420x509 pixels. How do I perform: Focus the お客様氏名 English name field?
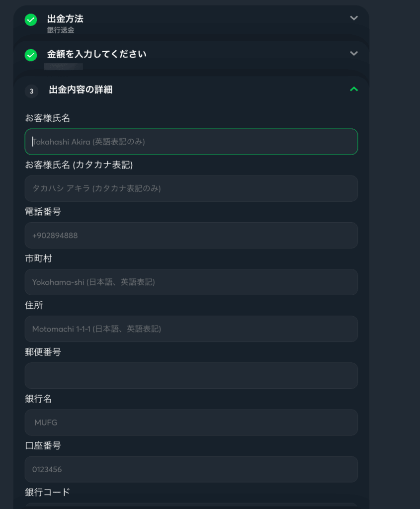coord(191,142)
